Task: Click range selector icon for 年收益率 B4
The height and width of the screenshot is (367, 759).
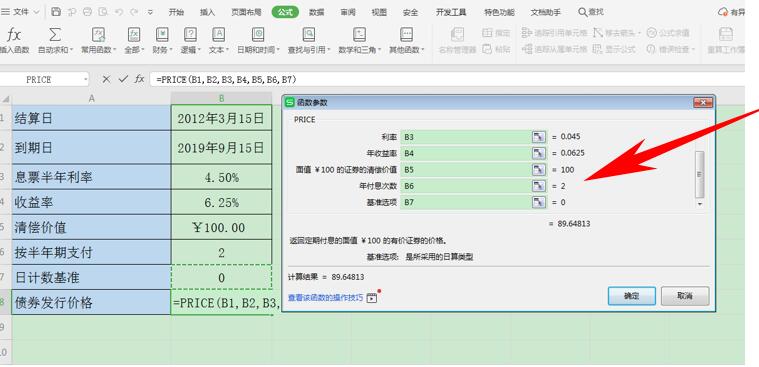Action: [x=538, y=153]
